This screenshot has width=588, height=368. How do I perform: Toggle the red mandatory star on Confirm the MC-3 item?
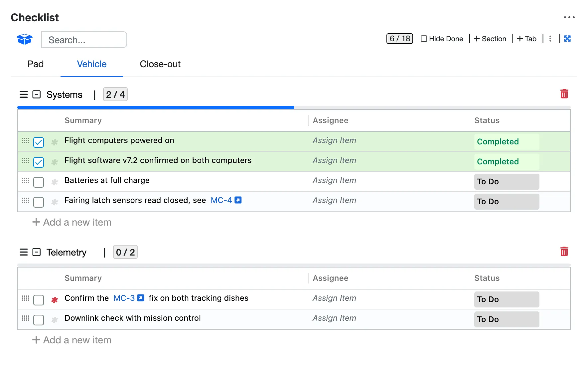click(55, 300)
